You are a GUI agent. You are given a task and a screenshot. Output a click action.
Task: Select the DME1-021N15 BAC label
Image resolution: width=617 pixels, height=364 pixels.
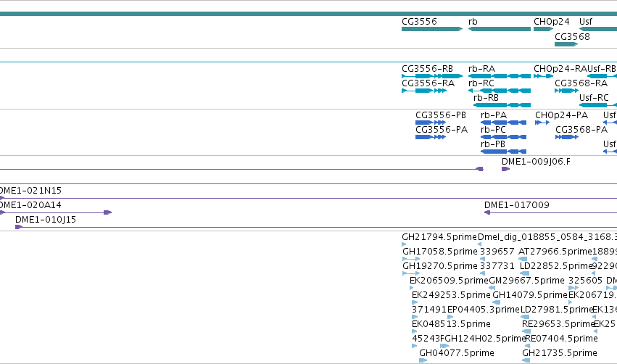pos(30,191)
